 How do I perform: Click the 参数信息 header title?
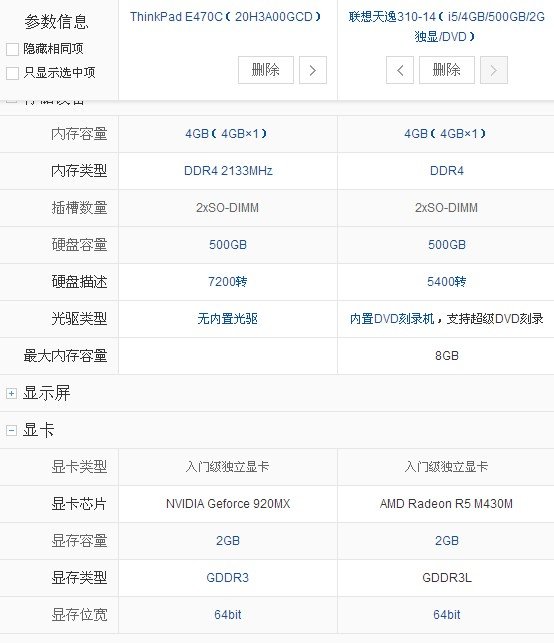(56, 22)
